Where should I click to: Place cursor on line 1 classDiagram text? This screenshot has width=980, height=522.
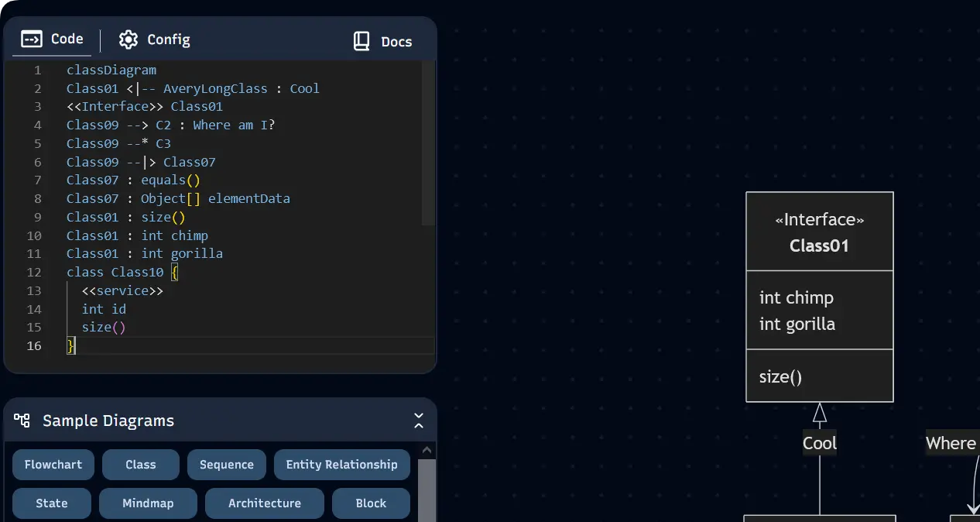(x=111, y=70)
